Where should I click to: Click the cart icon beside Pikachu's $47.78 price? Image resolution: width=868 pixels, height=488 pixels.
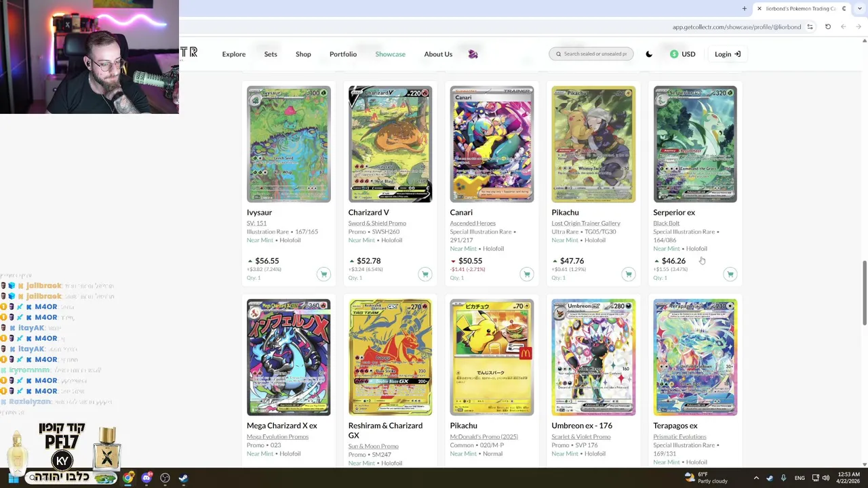(629, 274)
